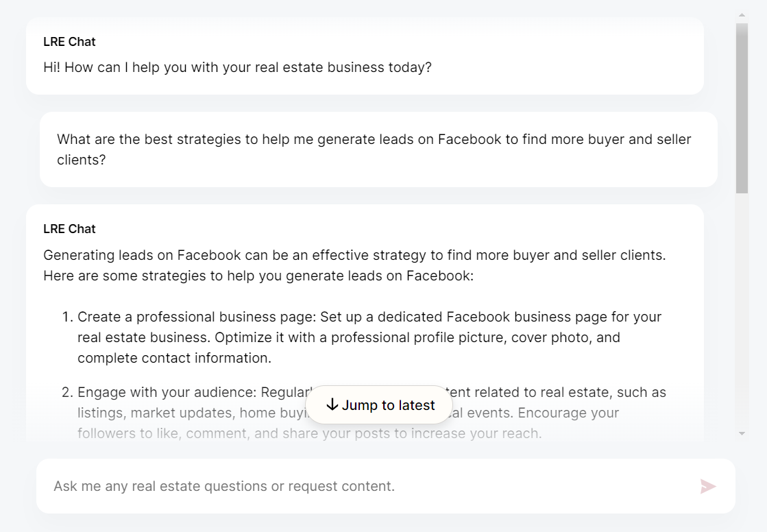This screenshot has height=532, width=767.
Task: Click the scrollbar down arrow
Action: (742, 433)
